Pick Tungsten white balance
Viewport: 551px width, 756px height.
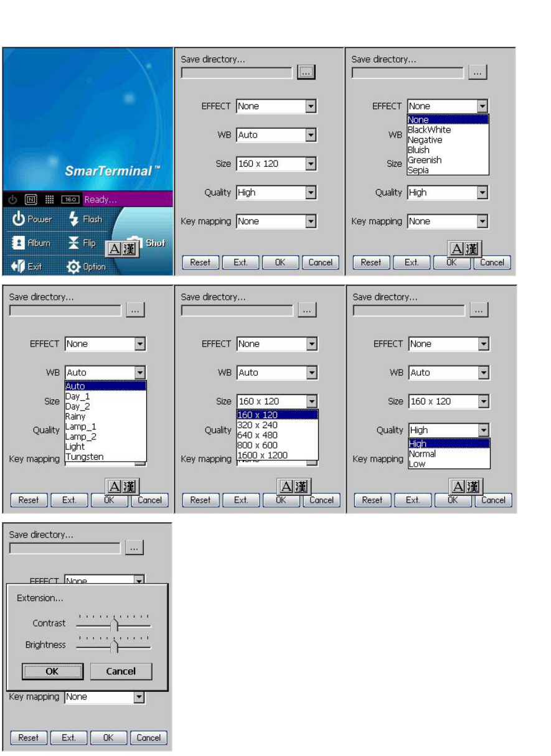click(105, 457)
